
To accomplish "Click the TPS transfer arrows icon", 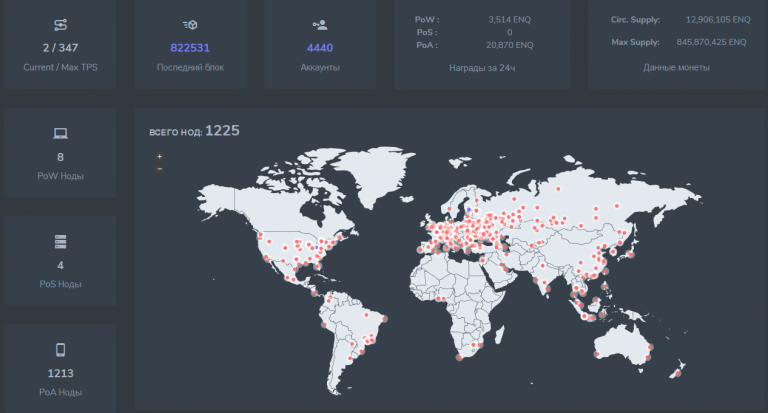I will coord(61,24).
